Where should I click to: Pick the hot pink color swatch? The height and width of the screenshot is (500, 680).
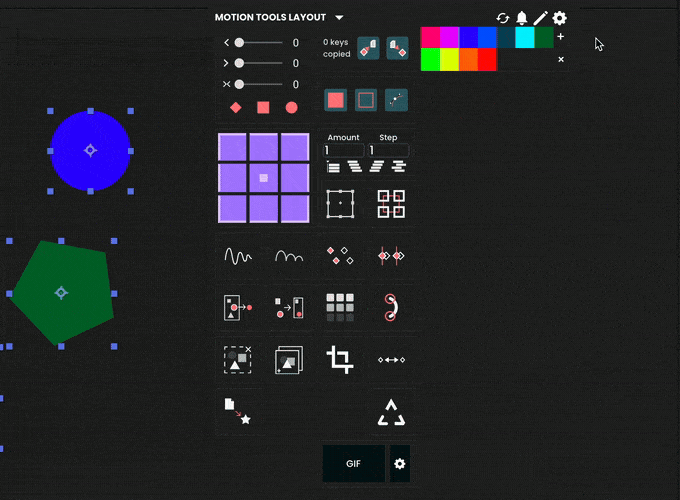click(430, 37)
